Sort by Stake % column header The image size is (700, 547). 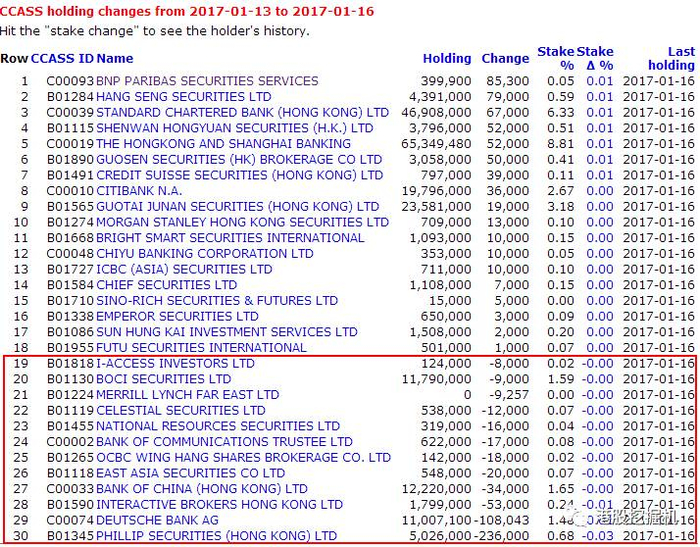coord(556,58)
